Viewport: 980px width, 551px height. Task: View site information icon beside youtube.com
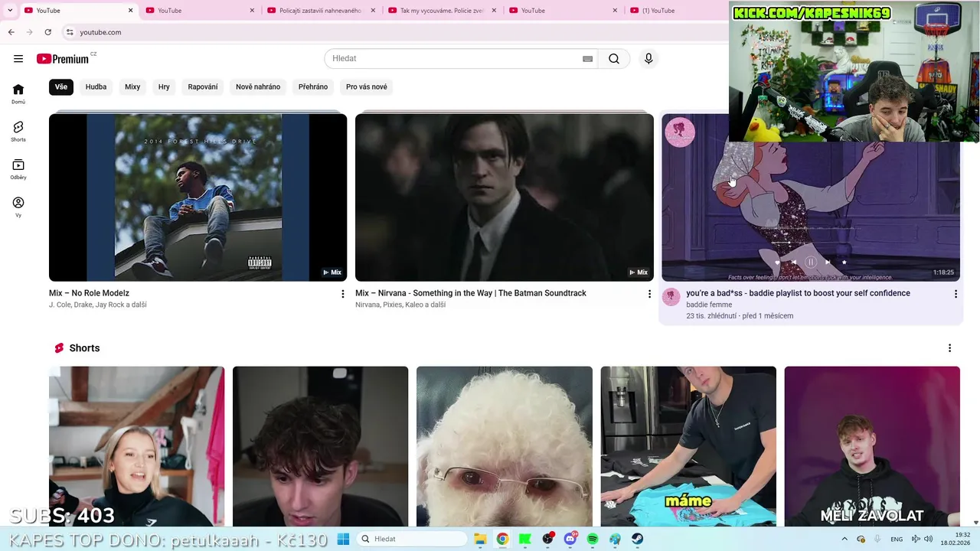(x=70, y=32)
